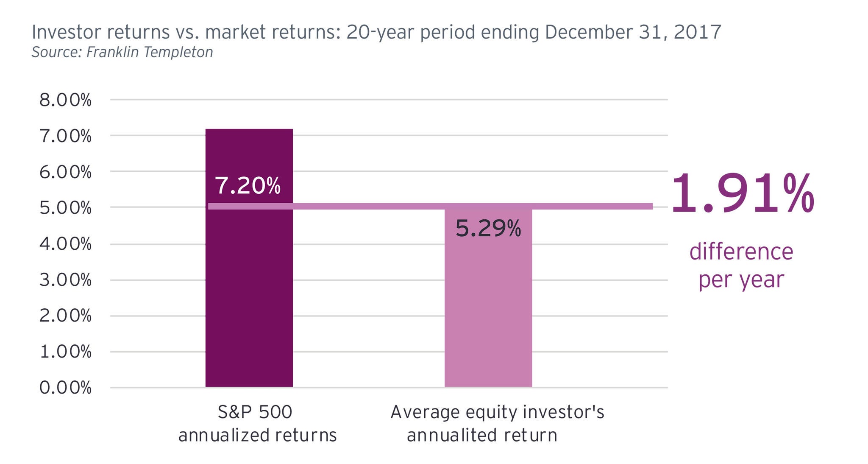Click the 5.00% y-axis label

coord(65,208)
